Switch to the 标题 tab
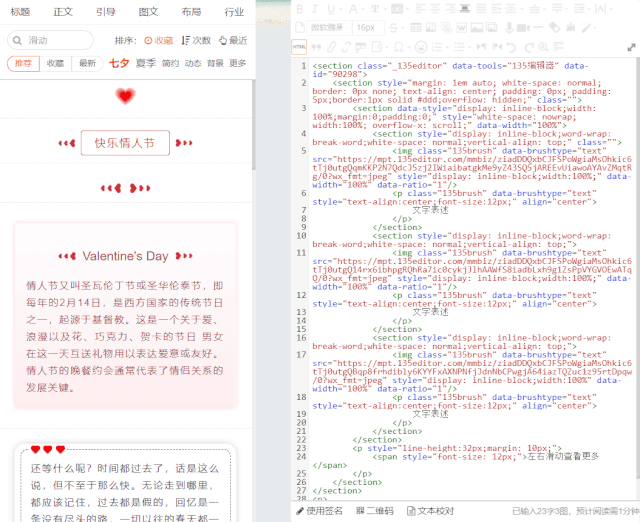 (20, 12)
